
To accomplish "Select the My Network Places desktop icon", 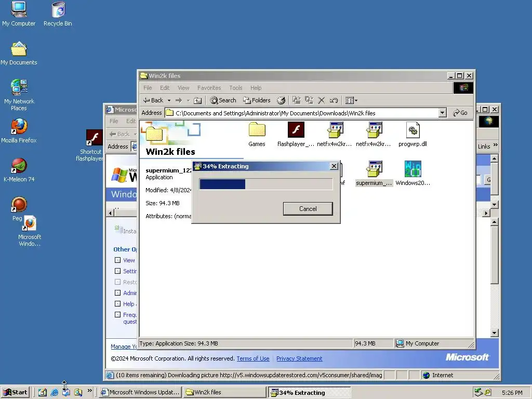I will click(x=19, y=95).
